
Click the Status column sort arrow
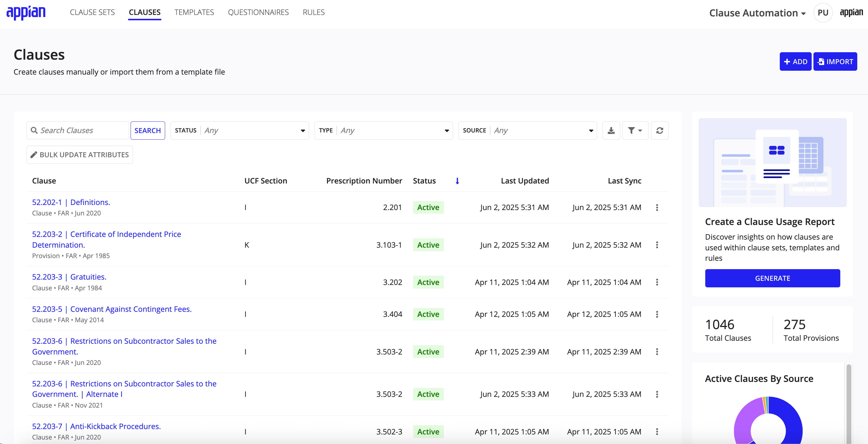[x=457, y=181]
